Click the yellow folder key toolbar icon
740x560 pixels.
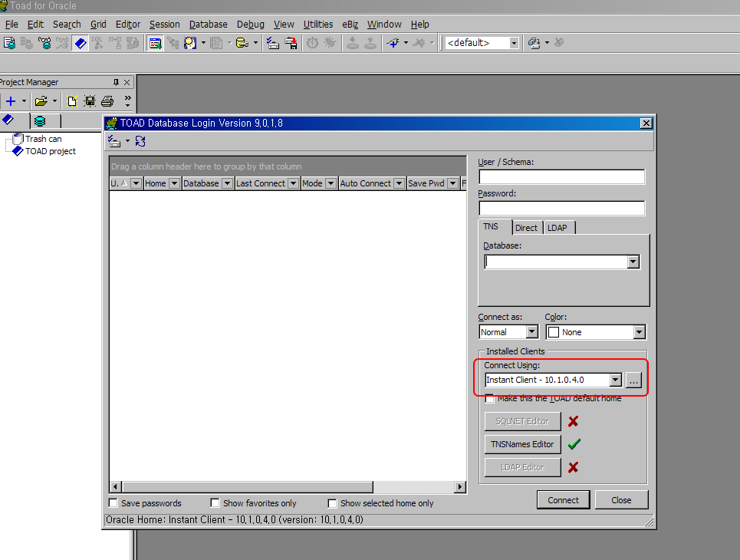[x=242, y=43]
